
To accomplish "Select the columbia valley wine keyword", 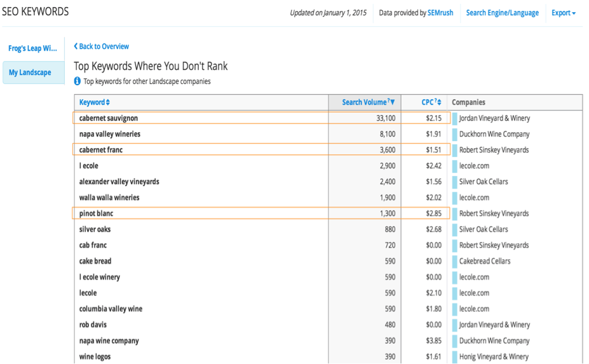I will click(111, 309).
